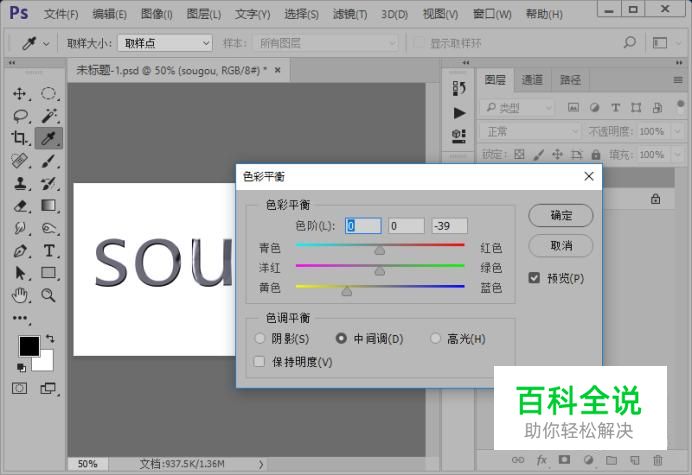Click the delete layer trash icon
This screenshot has height=475, width=692.
tap(658, 460)
